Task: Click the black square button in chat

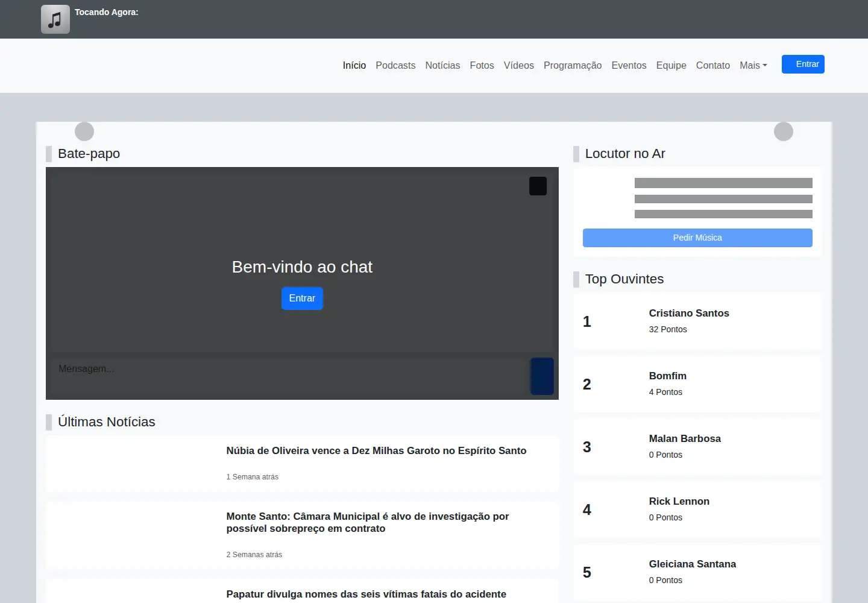Action: pos(538,186)
